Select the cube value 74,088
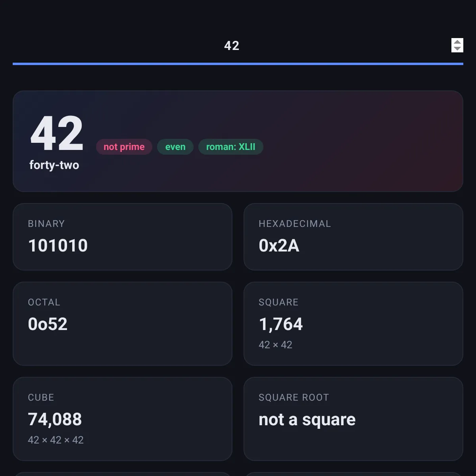 tap(55, 420)
